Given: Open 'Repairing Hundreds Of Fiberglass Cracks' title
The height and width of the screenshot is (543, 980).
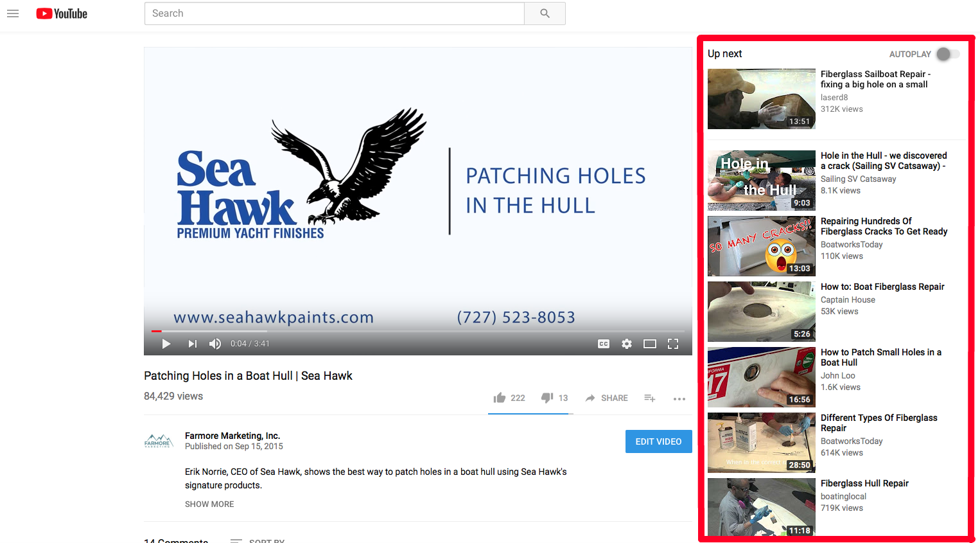Looking at the screenshot, I should 884,226.
